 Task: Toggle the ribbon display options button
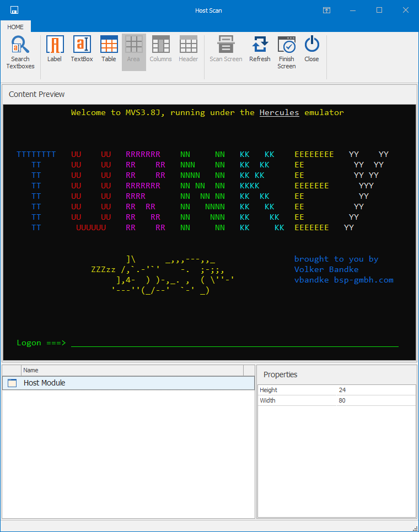(326, 10)
